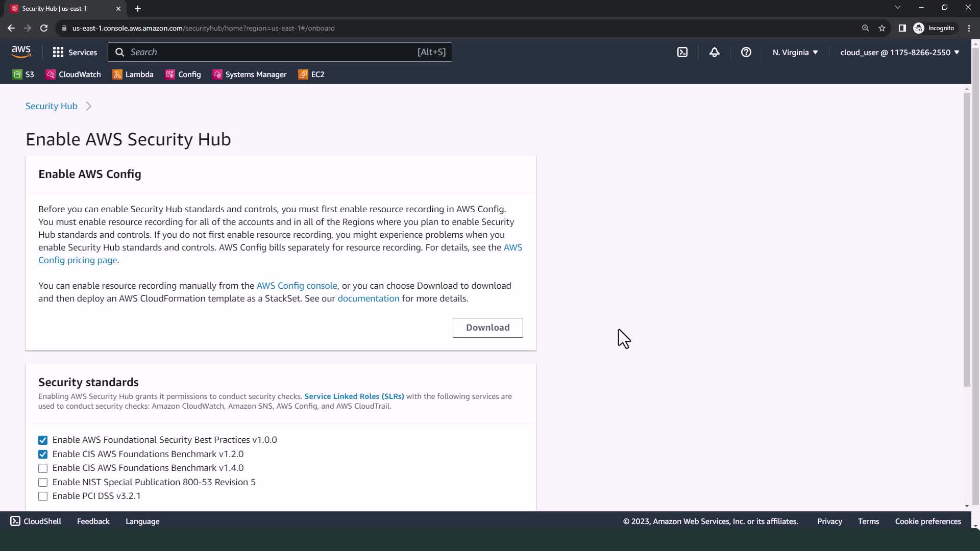Select the Security Hub browser tab
980x551 pixels.
[61, 9]
